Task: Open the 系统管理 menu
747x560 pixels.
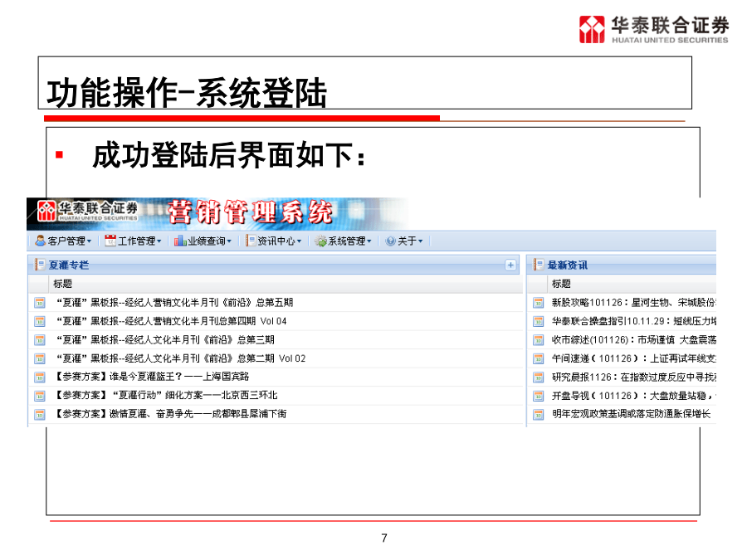Action: (x=343, y=241)
